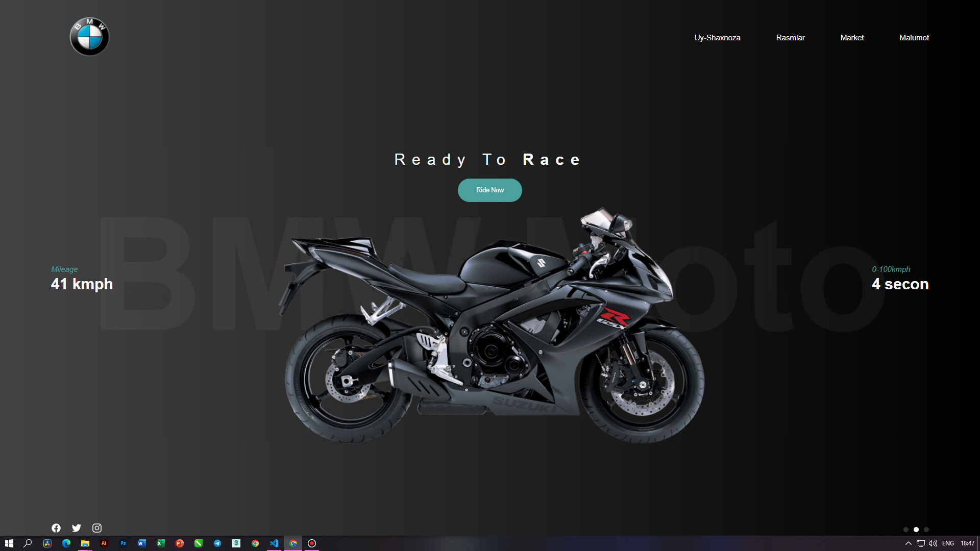Click the Ride Now button

pos(489,190)
